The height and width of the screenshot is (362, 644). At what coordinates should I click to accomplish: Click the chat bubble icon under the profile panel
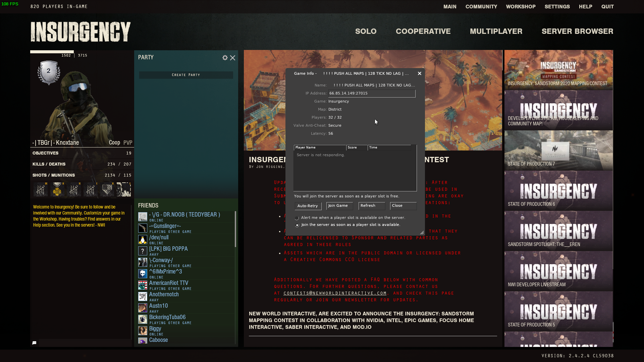coord(34,343)
